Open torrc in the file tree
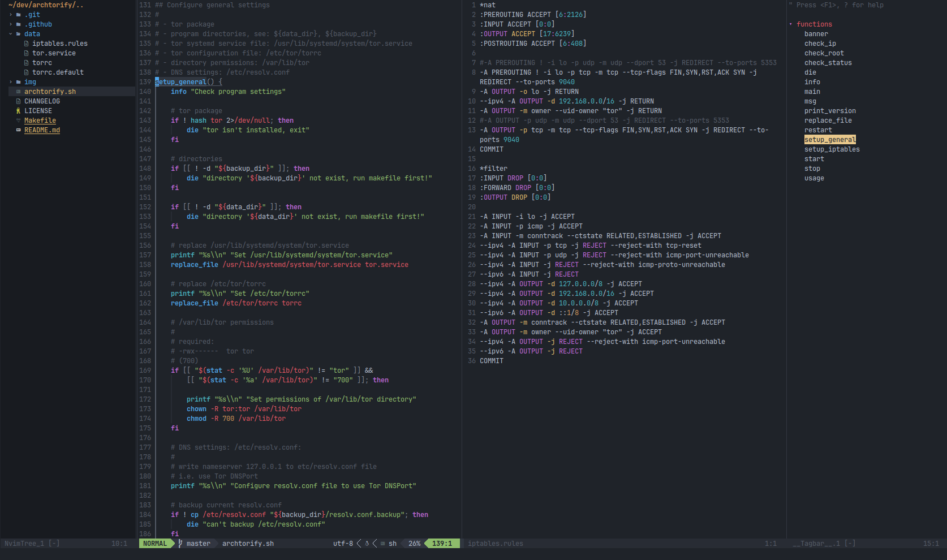Viewport: 947px width, 560px height. click(42, 63)
